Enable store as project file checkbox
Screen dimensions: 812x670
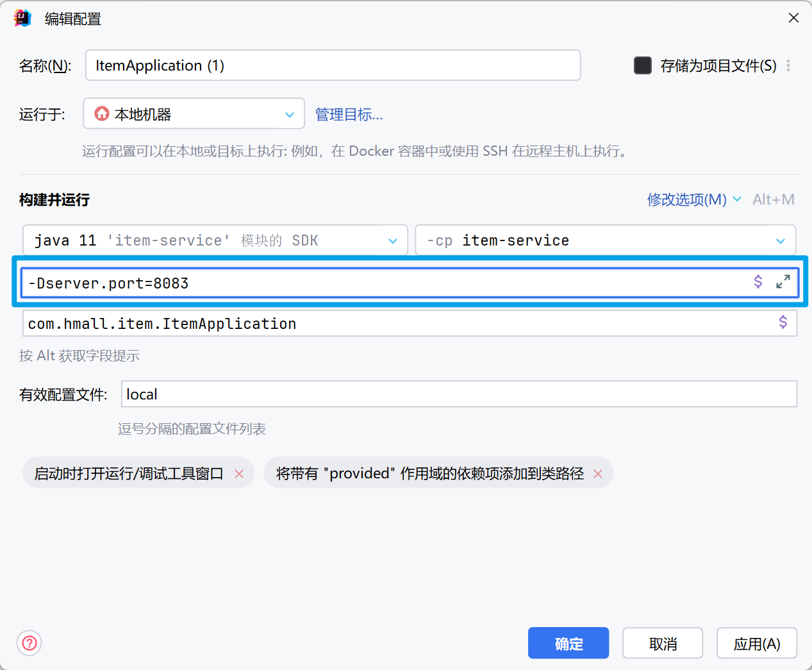642,65
